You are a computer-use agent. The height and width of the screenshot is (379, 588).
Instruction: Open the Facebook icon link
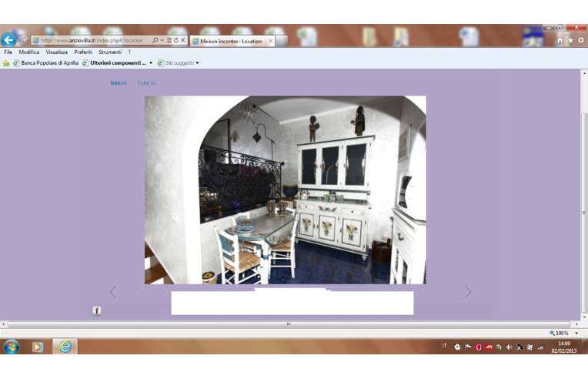pos(97,310)
